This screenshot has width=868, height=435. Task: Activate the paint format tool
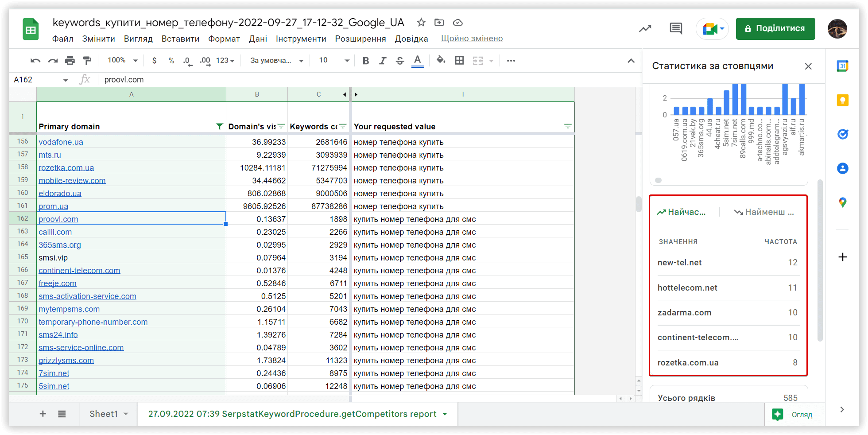coord(87,61)
